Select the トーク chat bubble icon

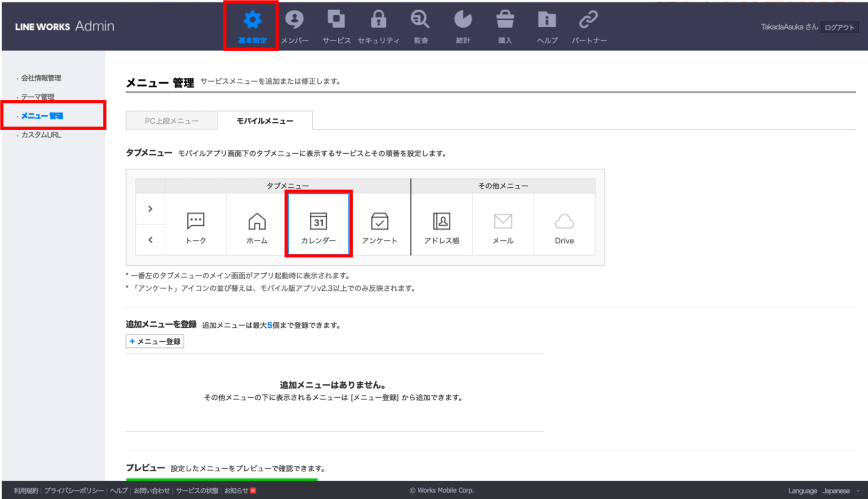(196, 221)
